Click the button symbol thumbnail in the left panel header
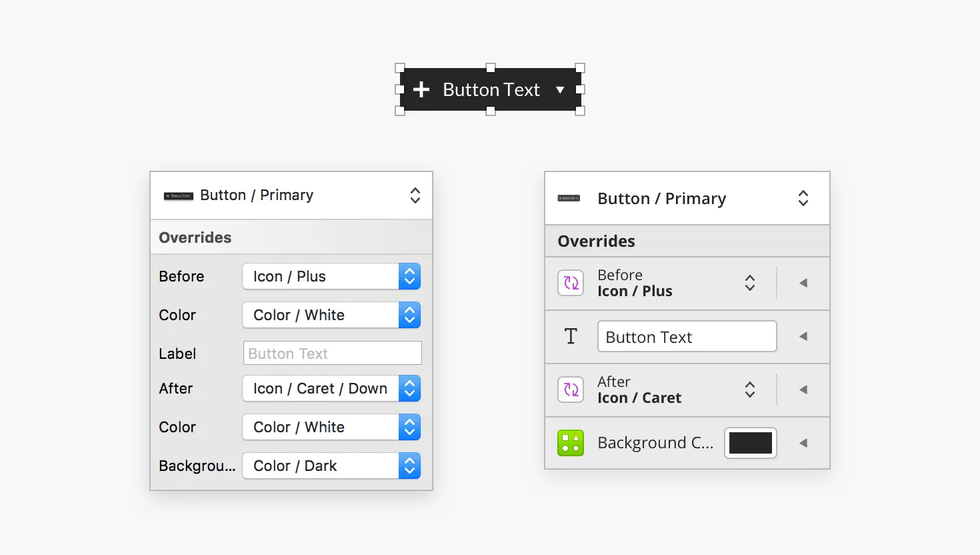 (x=179, y=196)
